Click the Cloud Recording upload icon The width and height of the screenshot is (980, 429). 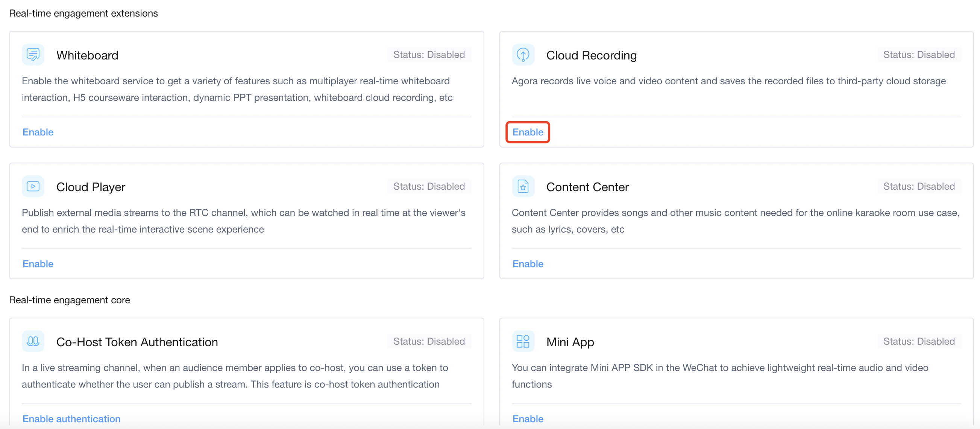[x=523, y=55]
